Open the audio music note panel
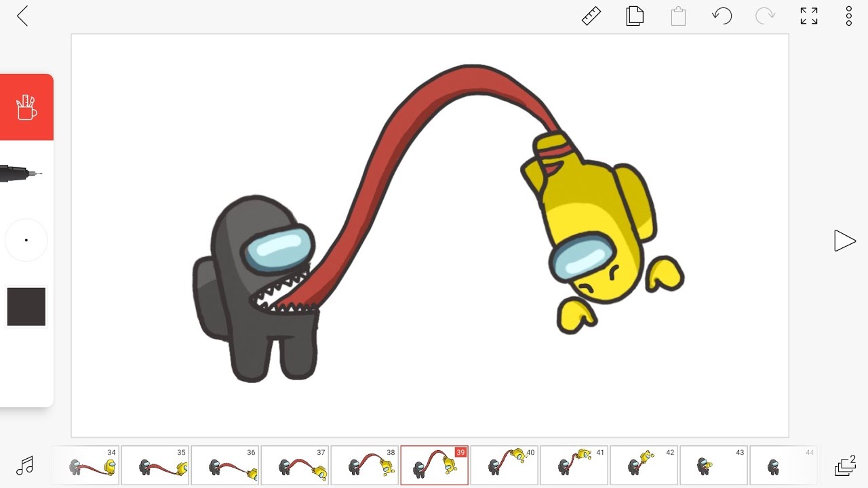This screenshot has width=868, height=488. [25, 466]
